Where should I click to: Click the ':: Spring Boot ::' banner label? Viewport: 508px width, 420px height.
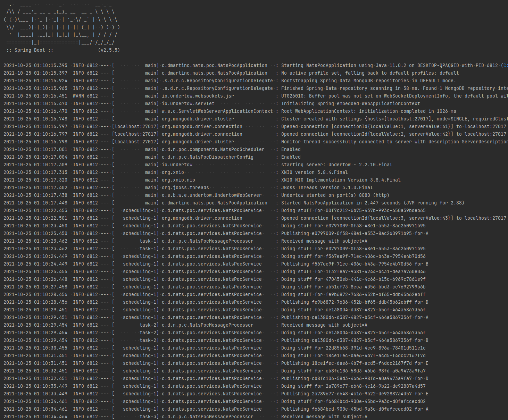coord(30,50)
